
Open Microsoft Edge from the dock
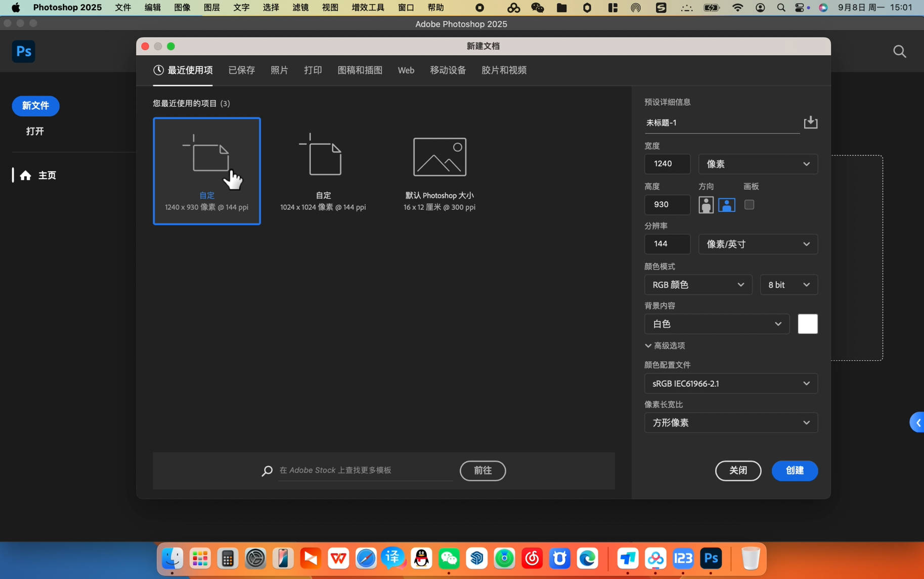(587, 558)
